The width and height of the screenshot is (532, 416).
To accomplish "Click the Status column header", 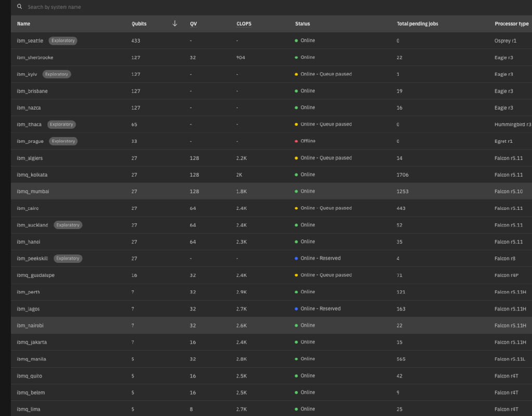I will coord(302,24).
